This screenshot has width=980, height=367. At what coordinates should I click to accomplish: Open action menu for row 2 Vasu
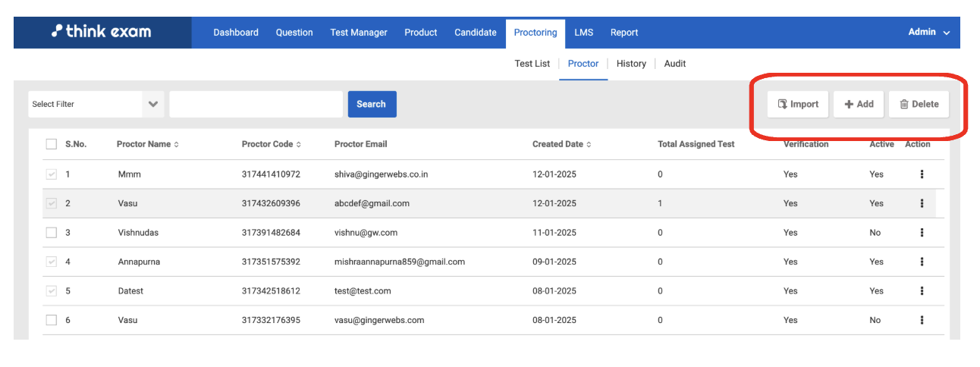922,203
